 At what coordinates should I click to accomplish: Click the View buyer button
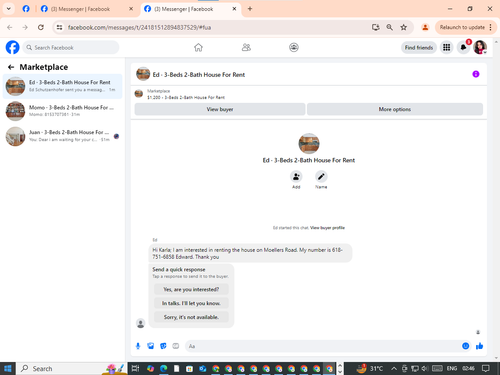click(x=220, y=109)
